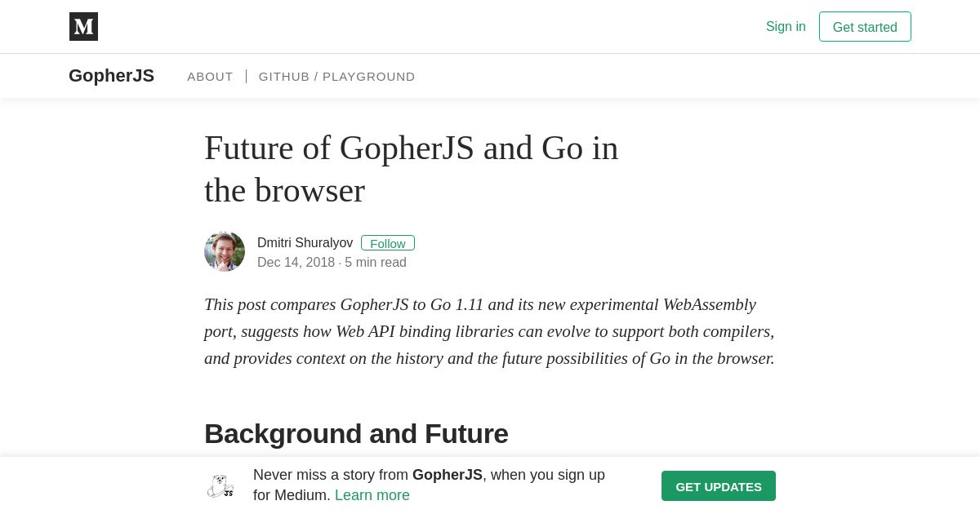Click the GET UPDATES button

[719, 486]
